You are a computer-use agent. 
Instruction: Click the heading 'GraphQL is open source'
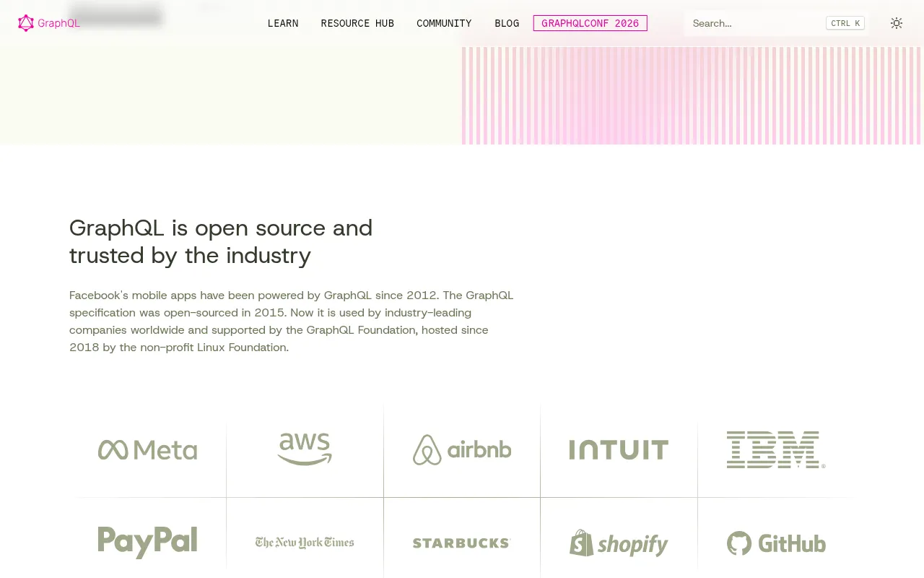point(221,241)
